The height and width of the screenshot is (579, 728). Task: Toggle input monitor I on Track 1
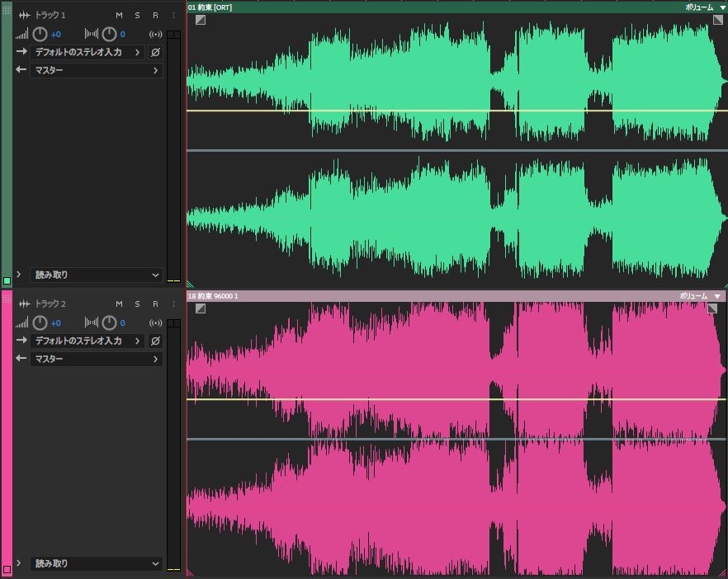173,16
